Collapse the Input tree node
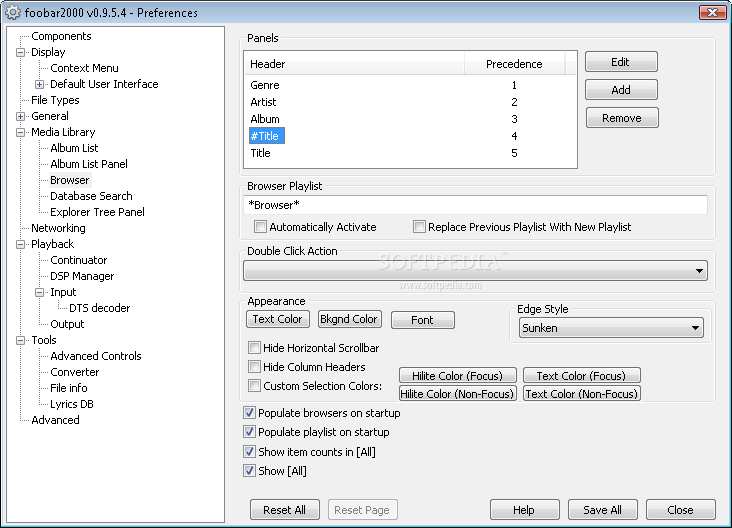The width and height of the screenshot is (732, 528). (x=39, y=292)
